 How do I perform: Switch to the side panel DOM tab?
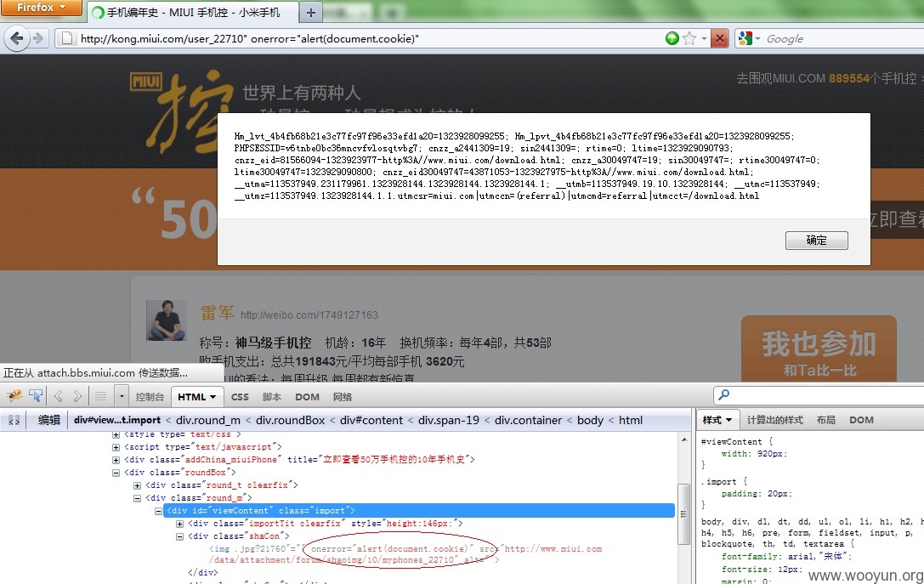tap(861, 420)
